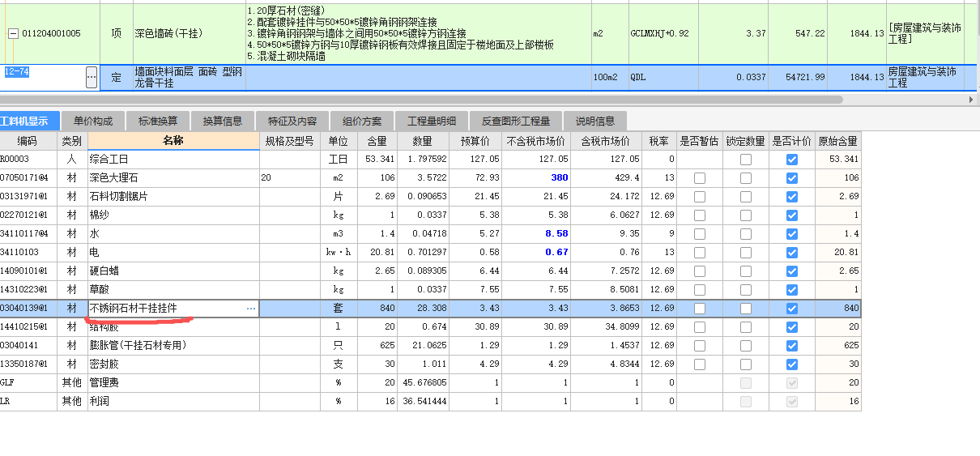
Task: Toggle 锁定数量 checkbox for 综合工日
Action: pos(745,160)
